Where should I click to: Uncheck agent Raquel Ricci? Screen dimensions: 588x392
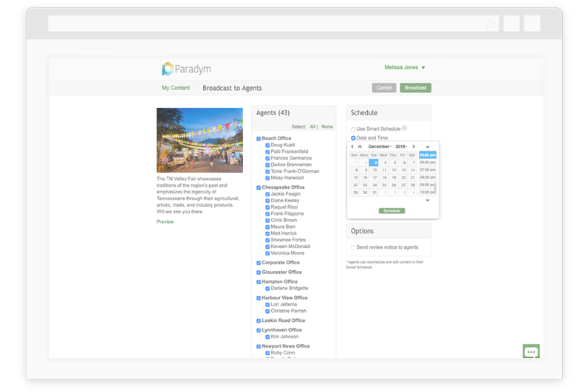point(267,207)
